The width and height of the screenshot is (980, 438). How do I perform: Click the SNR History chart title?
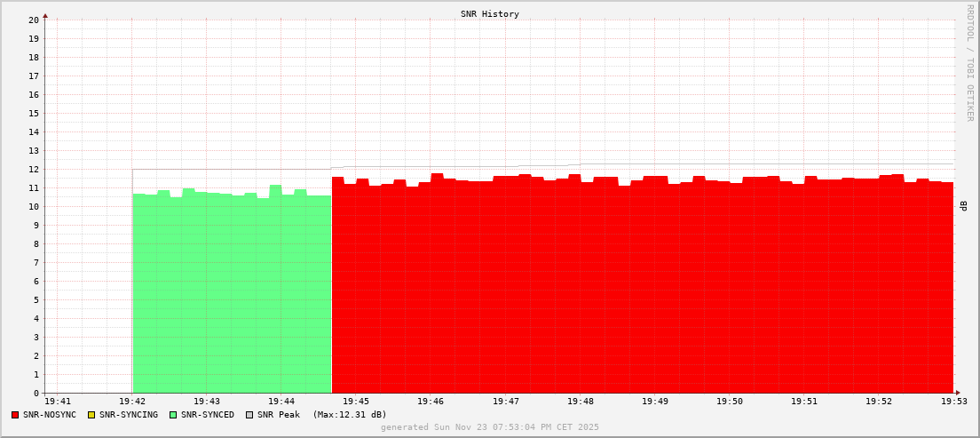(x=490, y=14)
